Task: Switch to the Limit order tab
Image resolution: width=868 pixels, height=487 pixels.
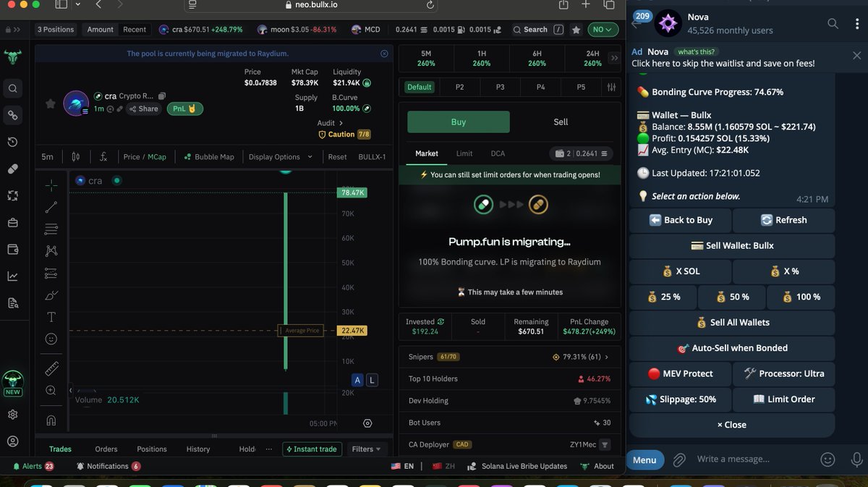Action: (464, 153)
